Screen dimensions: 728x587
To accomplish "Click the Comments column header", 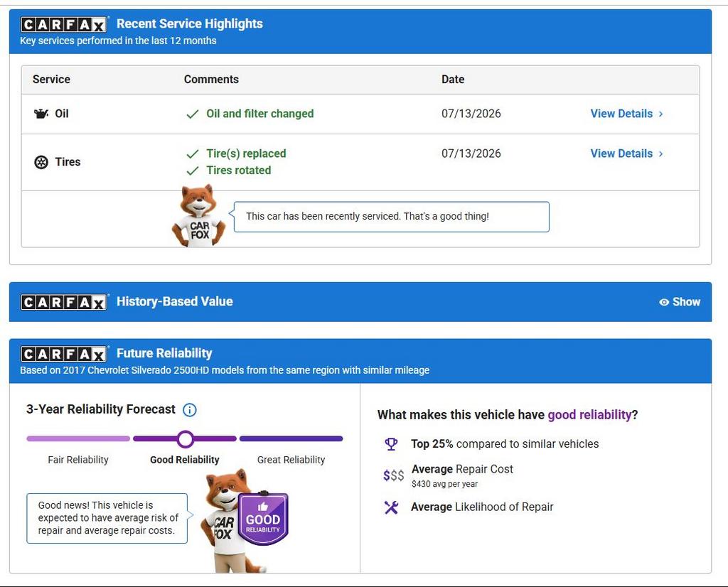I will coord(211,80).
